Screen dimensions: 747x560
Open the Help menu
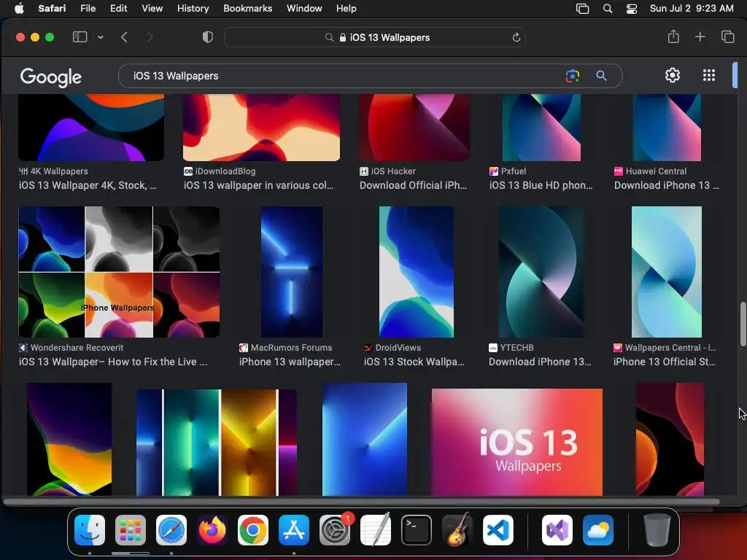pos(347,9)
